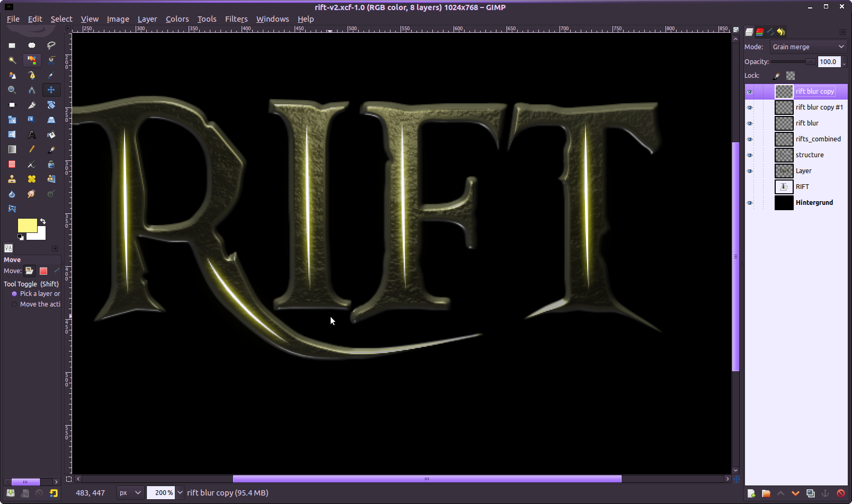The width and height of the screenshot is (852, 504).
Task: Select the Ink tool
Action: pos(51,164)
